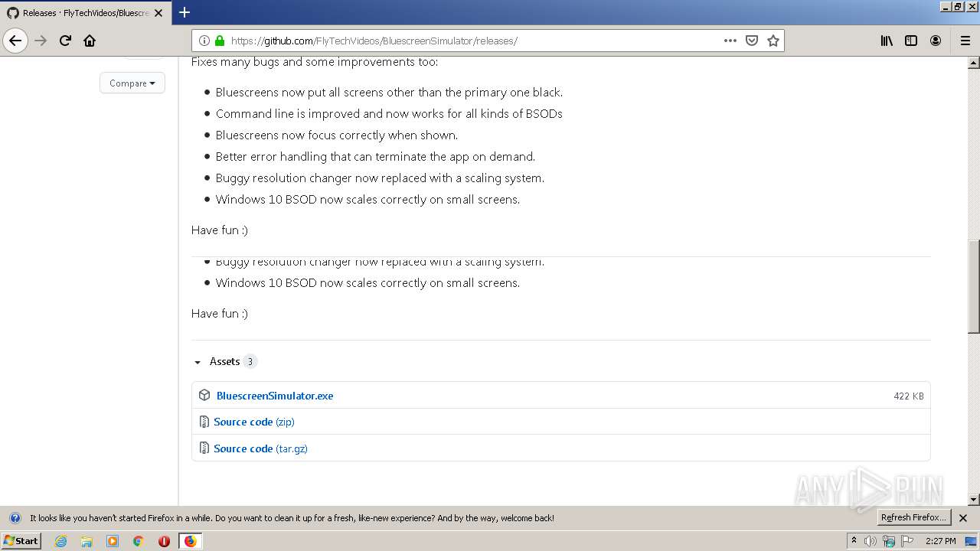Toggle the sidebars view icon
Image resolution: width=980 pixels, height=551 pixels.
point(911,41)
